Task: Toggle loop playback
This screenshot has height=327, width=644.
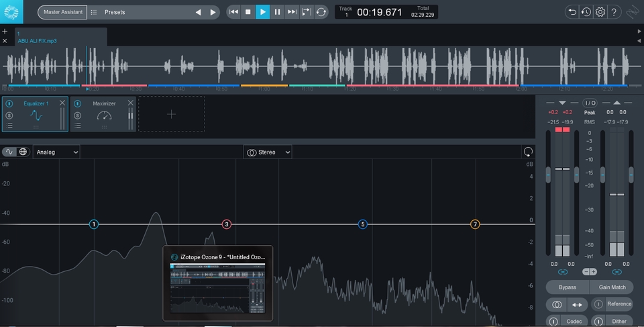Action: point(321,12)
